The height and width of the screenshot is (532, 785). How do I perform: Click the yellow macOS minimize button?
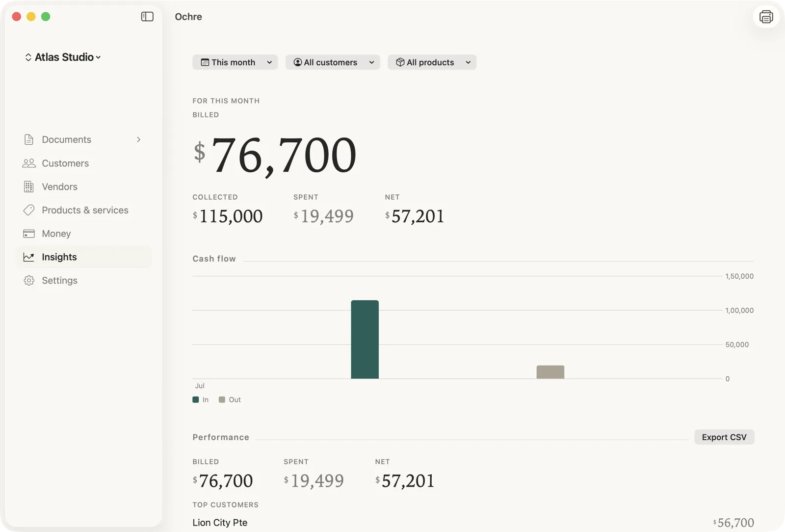point(31,17)
